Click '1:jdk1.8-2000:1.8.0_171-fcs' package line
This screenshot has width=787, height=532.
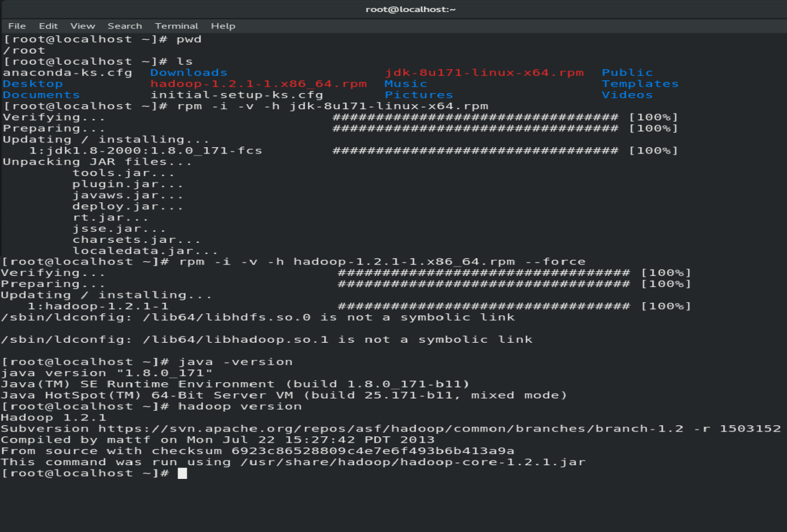[x=145, y=150]
